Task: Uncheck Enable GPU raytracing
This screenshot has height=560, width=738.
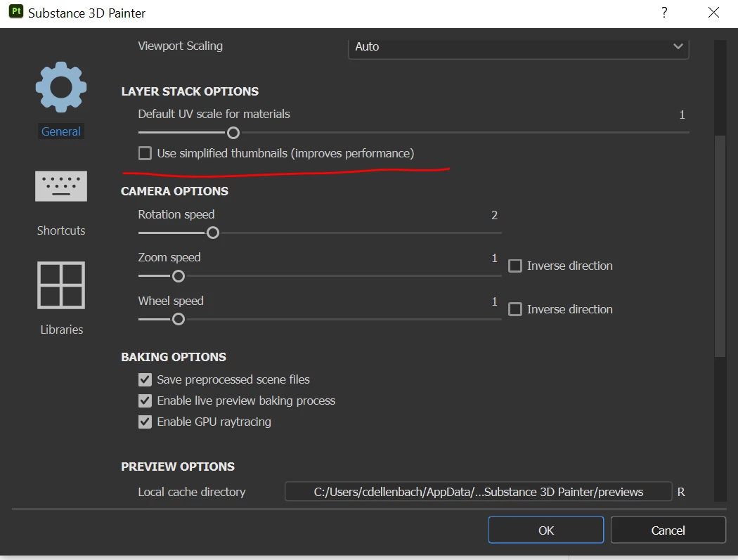Action: (x=145, y=422)
